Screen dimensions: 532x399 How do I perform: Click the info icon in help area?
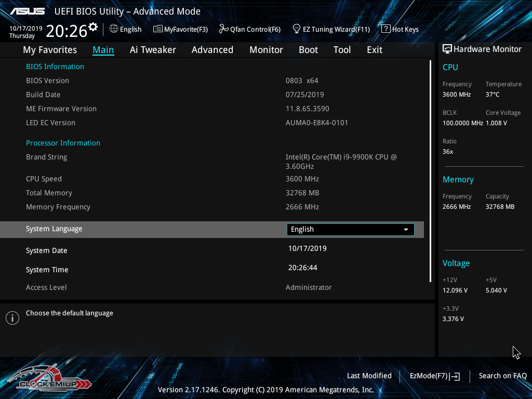[x=12, y=318]
